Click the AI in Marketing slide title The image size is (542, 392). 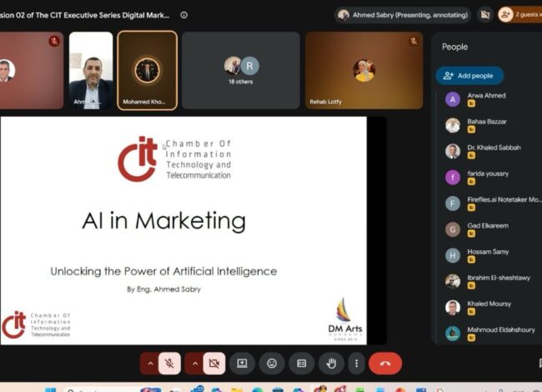[163, 221]
